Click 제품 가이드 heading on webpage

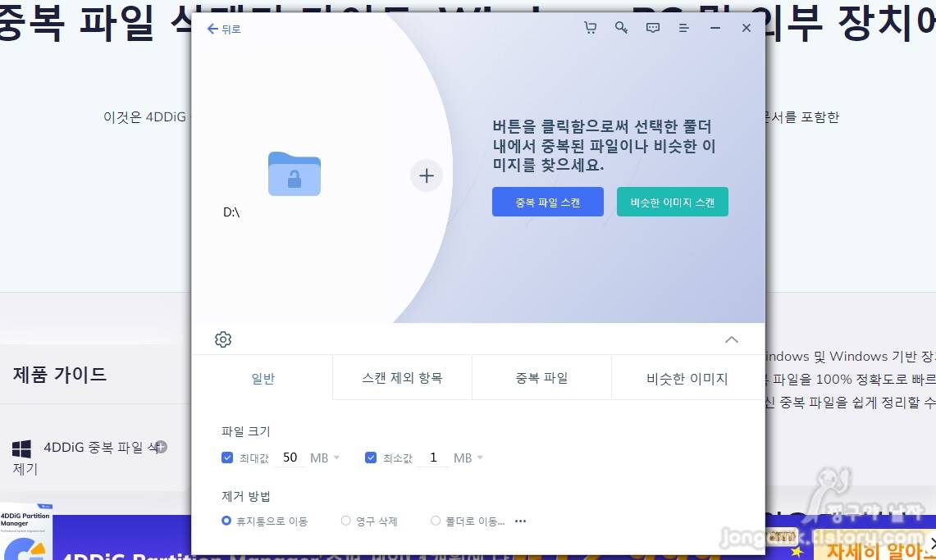(60, 375)
